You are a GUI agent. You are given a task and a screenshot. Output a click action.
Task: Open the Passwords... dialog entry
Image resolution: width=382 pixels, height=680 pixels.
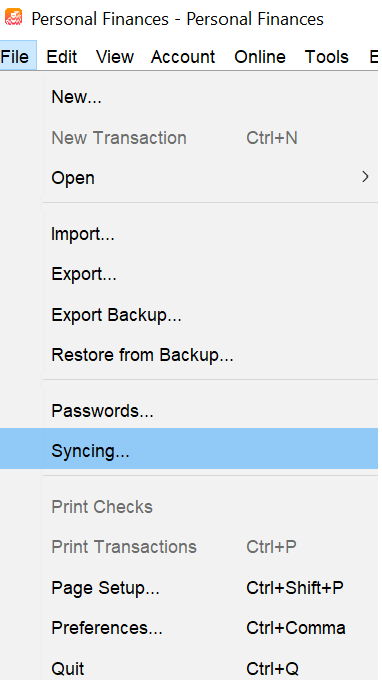[210, 411]
